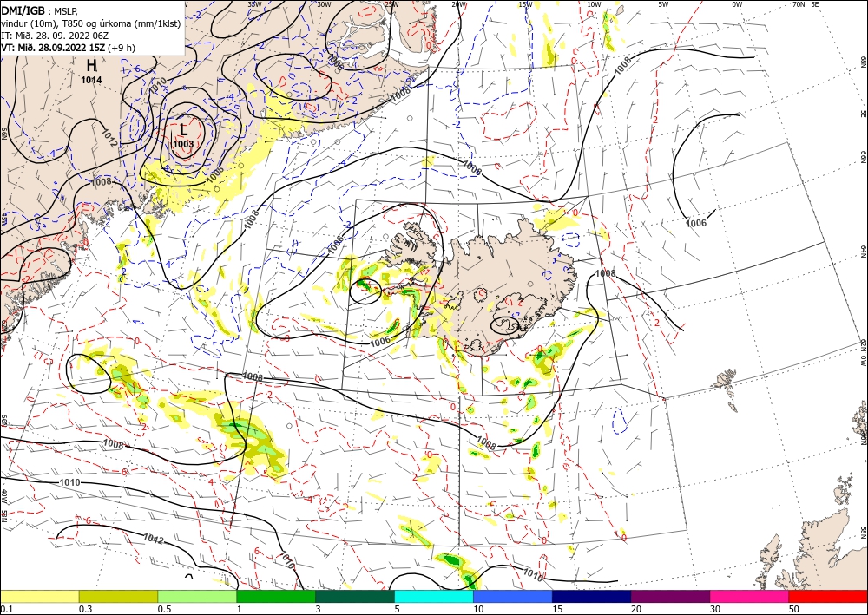Click the 10 legend value label
The height and width of the screenshot is (615, 868).
click(x=478, y=609)
